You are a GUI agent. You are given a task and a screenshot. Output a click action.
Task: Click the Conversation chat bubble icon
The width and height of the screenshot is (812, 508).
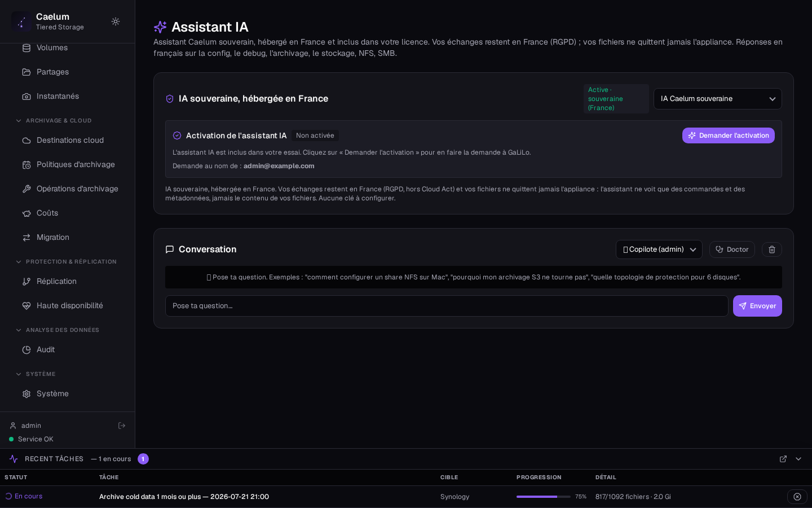(170, 249)
